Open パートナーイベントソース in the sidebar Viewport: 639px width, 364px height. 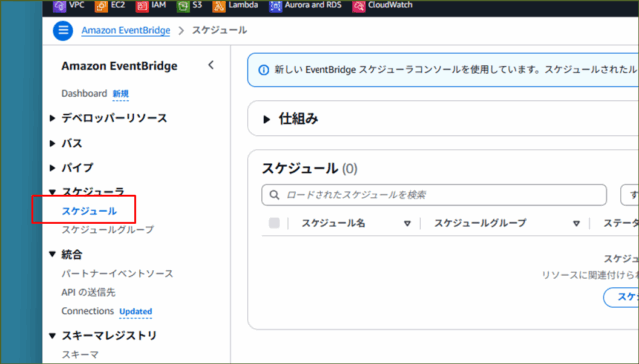118,274
